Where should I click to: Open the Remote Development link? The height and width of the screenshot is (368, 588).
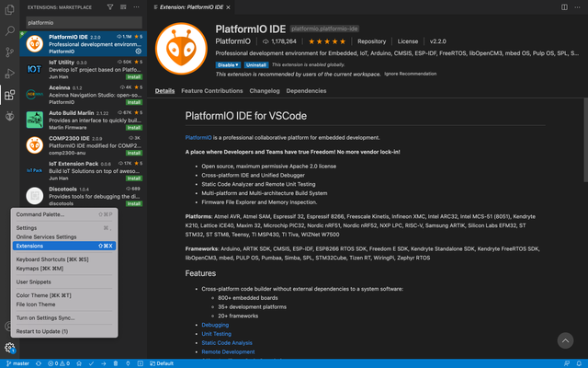pos(228,351)
